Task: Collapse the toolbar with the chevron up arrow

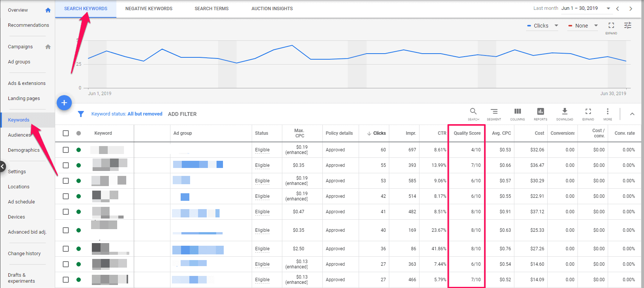Action: pyautogui.click(x=632, y=114)
